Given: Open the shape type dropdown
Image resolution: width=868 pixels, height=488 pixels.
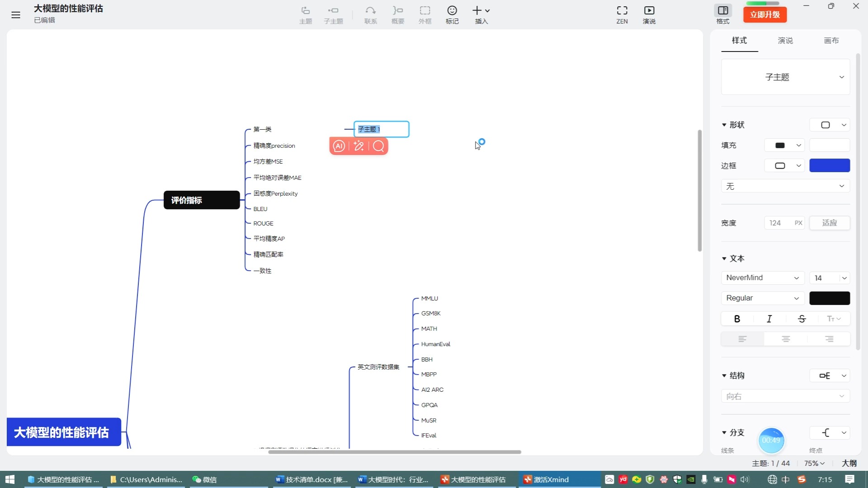Looking at the screenshot, I should click(x=830, y=125).
